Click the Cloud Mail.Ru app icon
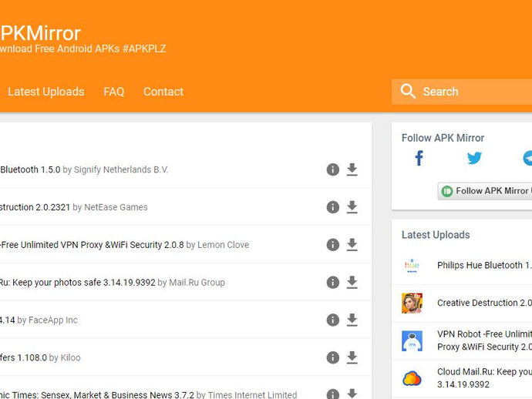 coord(412,378)
